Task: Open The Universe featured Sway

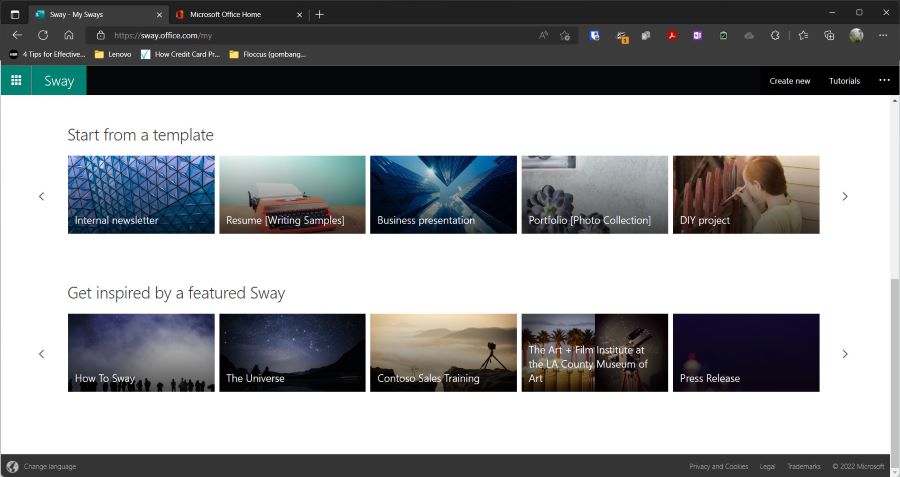Action: tap(292, 352)
